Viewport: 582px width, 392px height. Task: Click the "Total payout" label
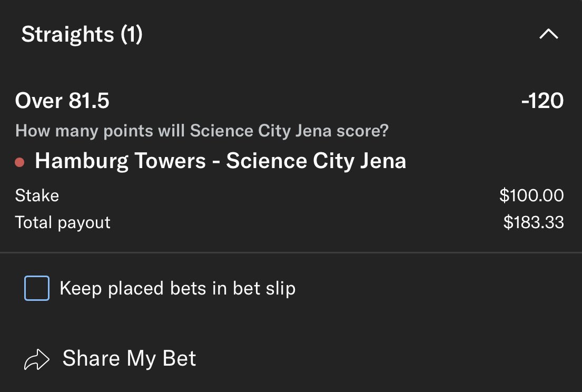coord(63,222)
